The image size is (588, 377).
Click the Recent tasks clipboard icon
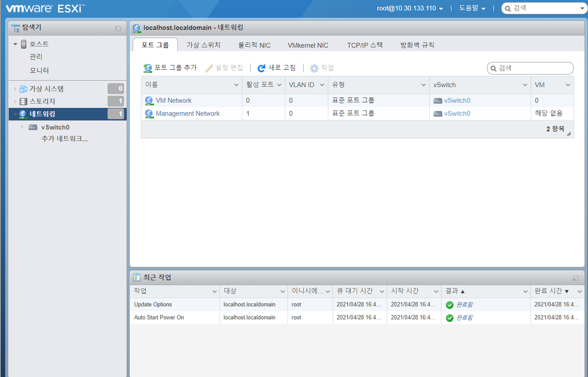pos(137,277)
